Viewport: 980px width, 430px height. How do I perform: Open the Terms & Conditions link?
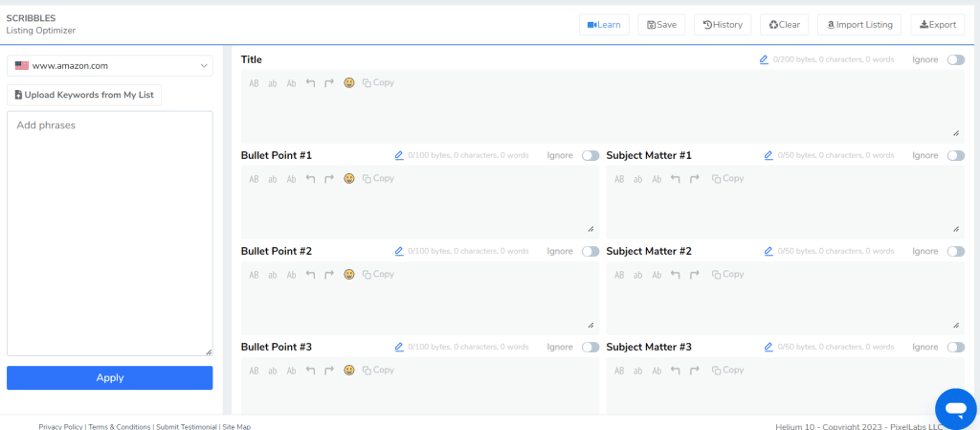click(120, 427)
